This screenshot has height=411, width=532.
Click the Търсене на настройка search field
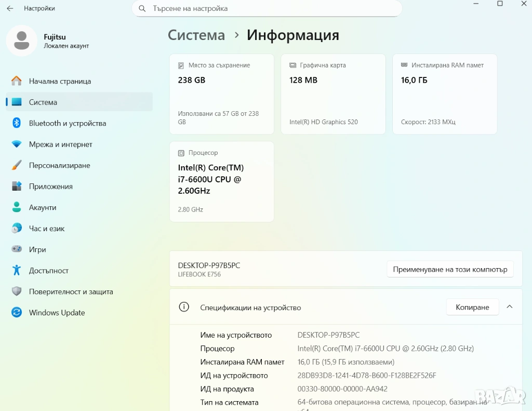click(x=270, y=8)
